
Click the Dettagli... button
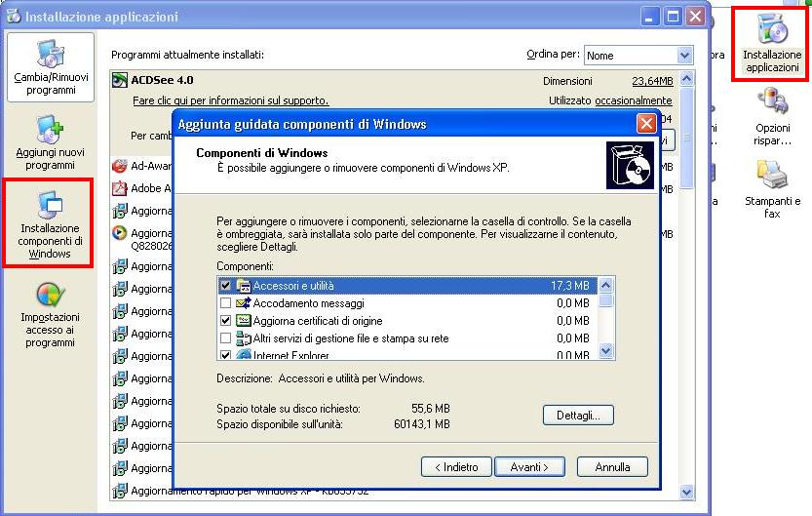point(578,415)
